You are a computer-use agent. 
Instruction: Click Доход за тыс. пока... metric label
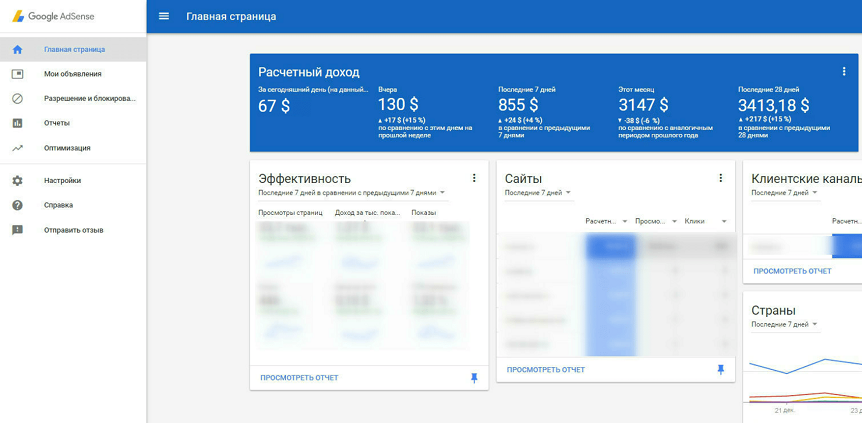click(x=368, y=213)
